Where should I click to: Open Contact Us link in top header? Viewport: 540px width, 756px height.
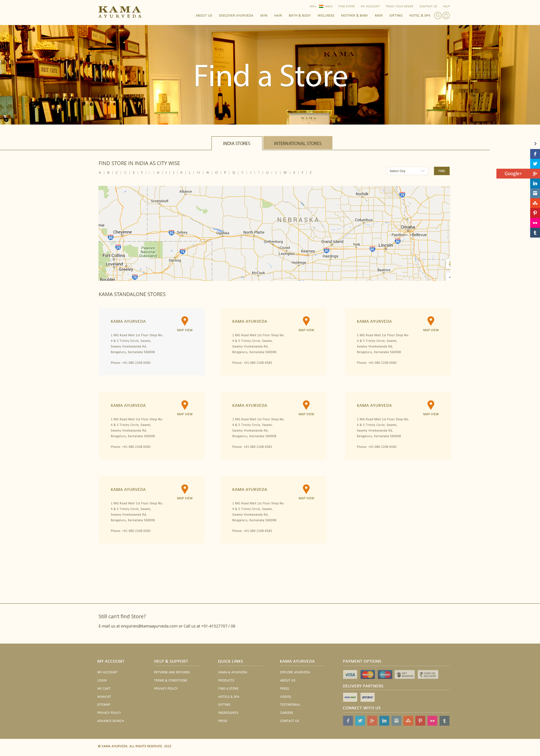(x=428, y=6)
